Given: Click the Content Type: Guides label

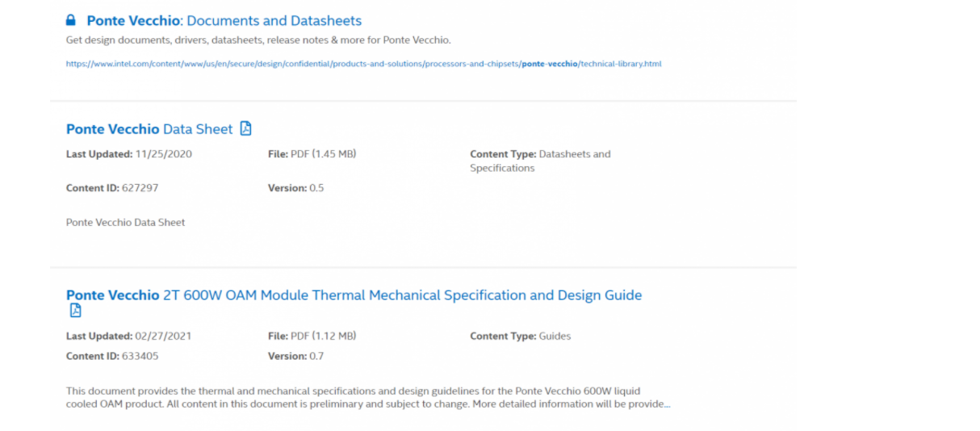Looking at the screenshot, I should [520, 337].
